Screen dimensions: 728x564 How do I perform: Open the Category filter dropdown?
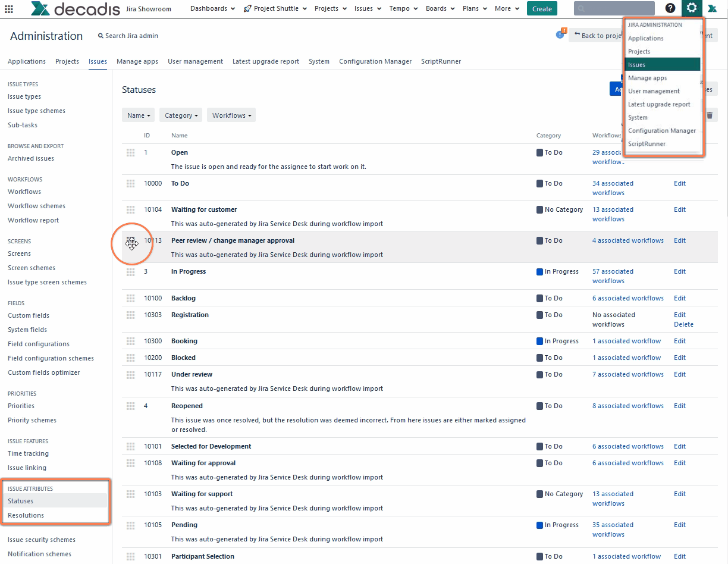click(x=180, y=115)
